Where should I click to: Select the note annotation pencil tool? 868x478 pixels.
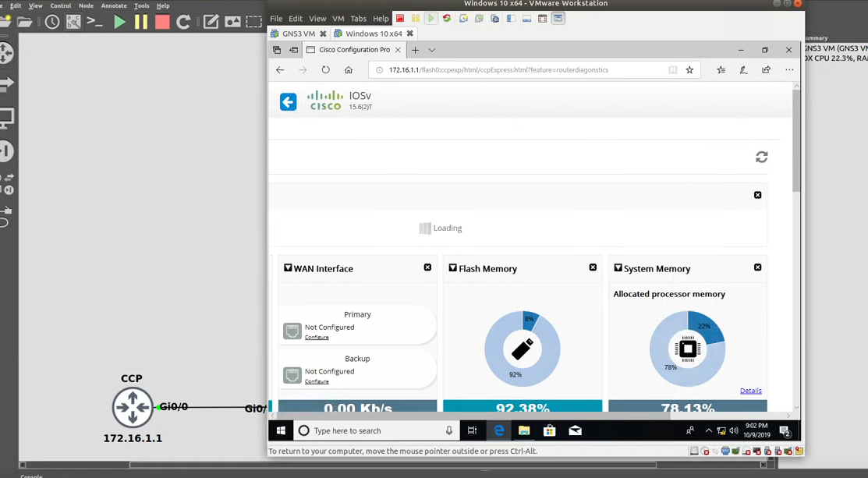(211, 21)
